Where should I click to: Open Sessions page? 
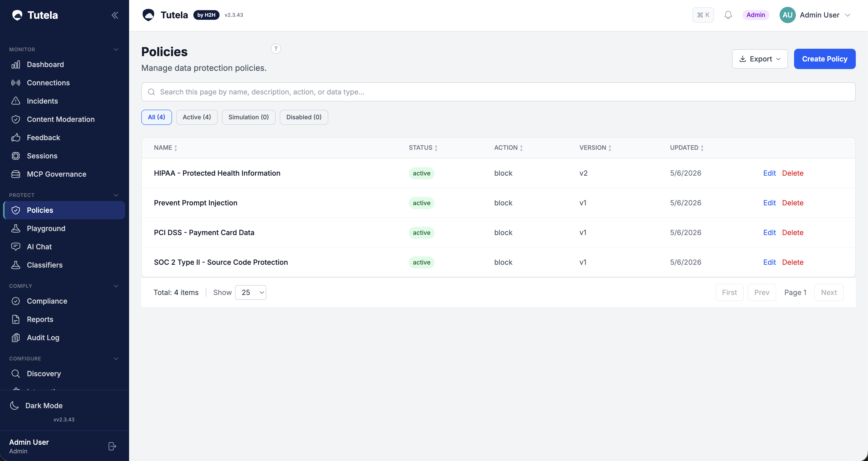coord(64,156)
